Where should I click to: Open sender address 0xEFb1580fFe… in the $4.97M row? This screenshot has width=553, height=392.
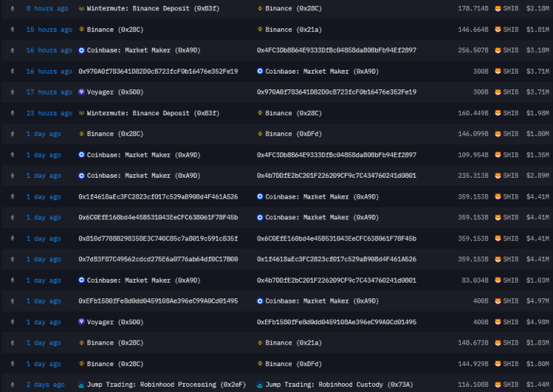point(158,301)
